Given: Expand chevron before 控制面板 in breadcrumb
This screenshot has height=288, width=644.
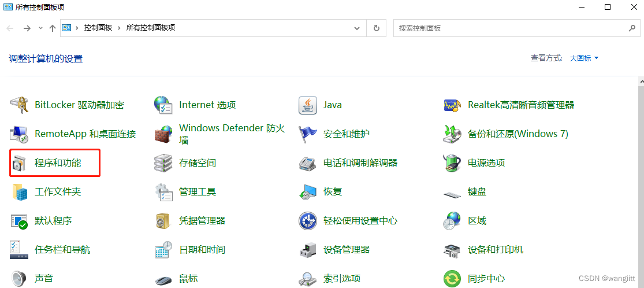Looking at the screenshot, I should (x=77, y=28).
